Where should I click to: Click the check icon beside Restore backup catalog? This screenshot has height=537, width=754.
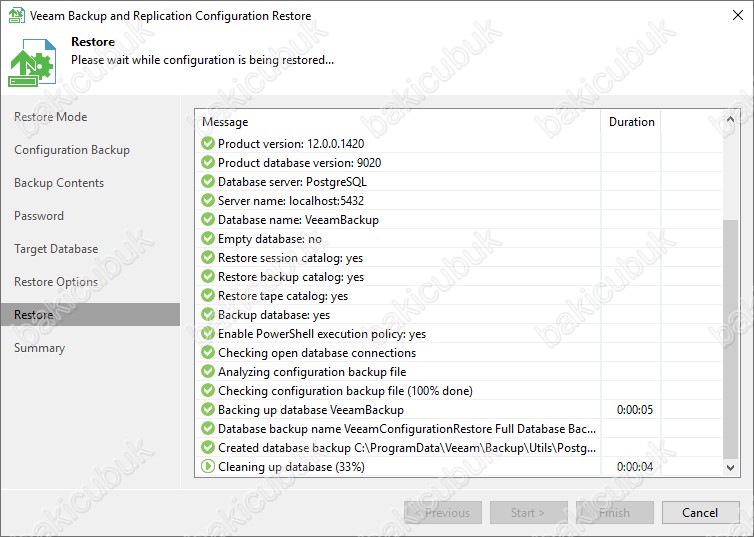click(208, 276)
